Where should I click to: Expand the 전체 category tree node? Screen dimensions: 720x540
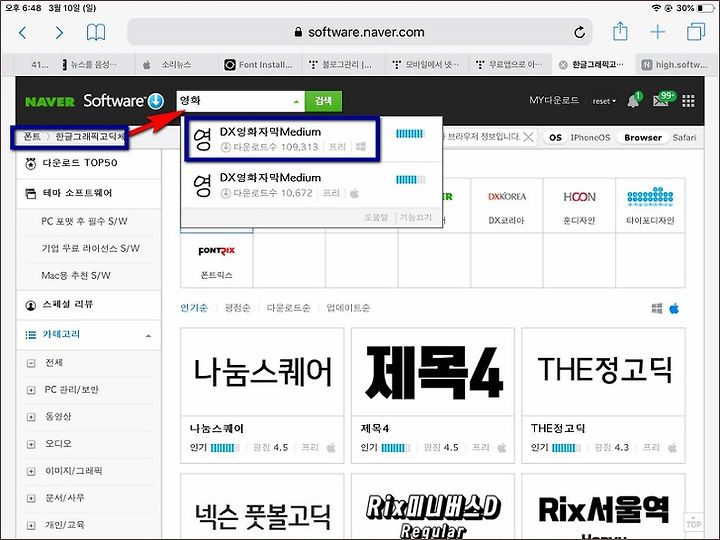(31, 363)
